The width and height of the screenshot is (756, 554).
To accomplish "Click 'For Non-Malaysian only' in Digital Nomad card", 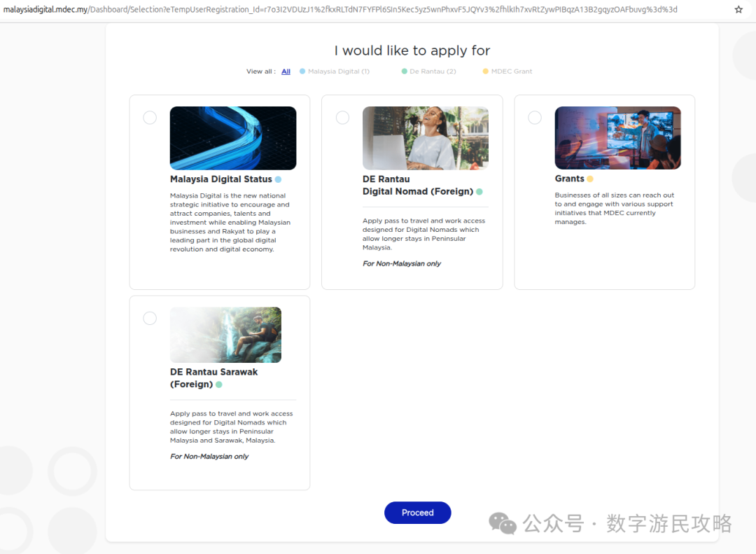I will [402, 263].
